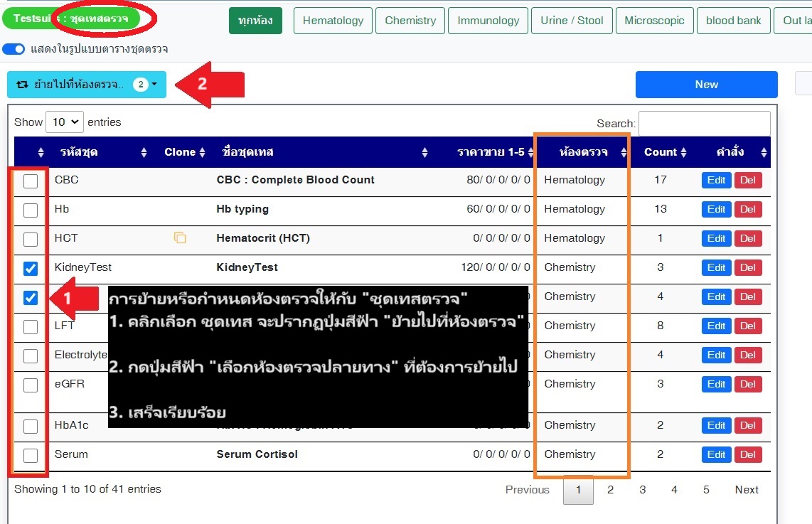Switch to the Immunology tab
Image resolution: width=812 pixels, height=524 pixels.
coord(488,21)
